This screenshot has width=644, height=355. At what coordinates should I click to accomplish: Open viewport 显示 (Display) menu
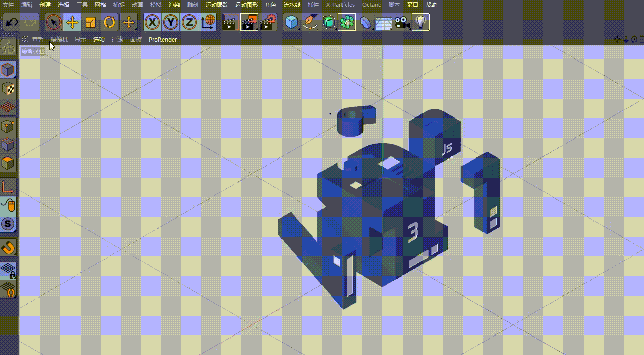tap(80, 40)
